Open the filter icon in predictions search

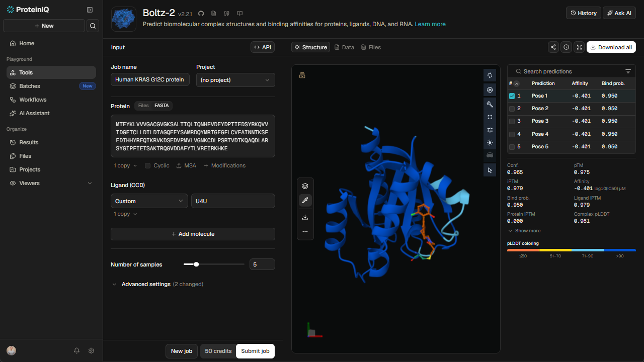pyautogui.click(x=628, y=71)
